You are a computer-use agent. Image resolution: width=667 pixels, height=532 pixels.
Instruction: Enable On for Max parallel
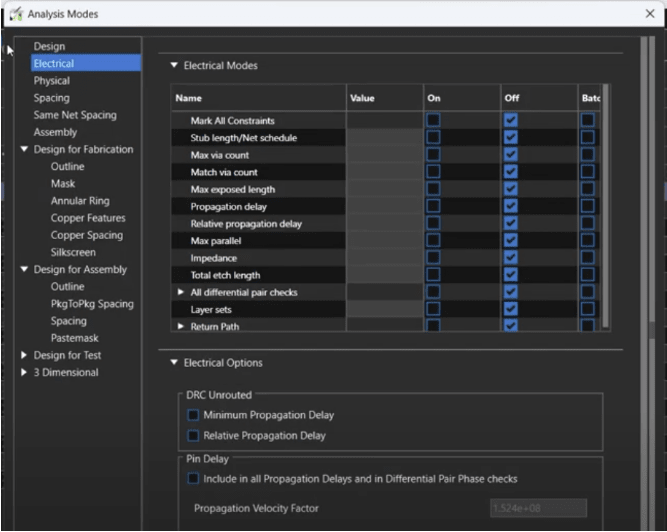(433, 241)
